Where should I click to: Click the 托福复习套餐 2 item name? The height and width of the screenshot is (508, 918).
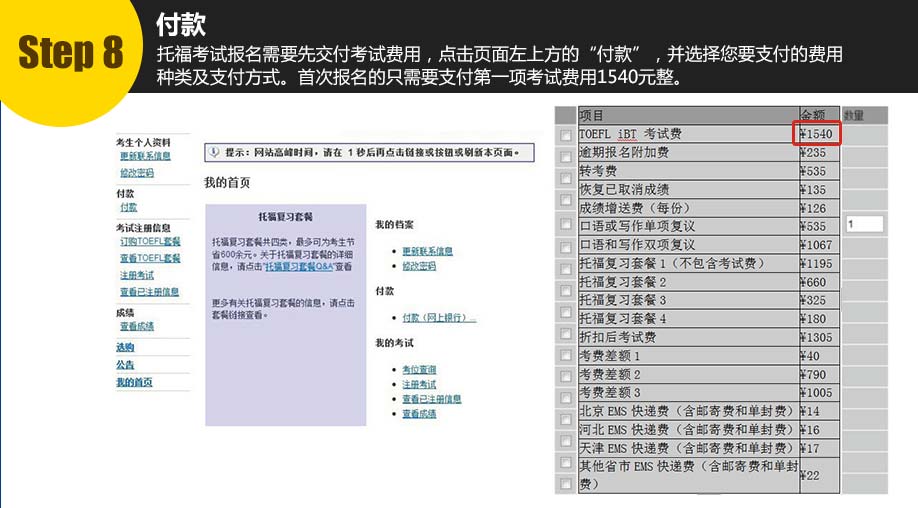pos(623,282)
